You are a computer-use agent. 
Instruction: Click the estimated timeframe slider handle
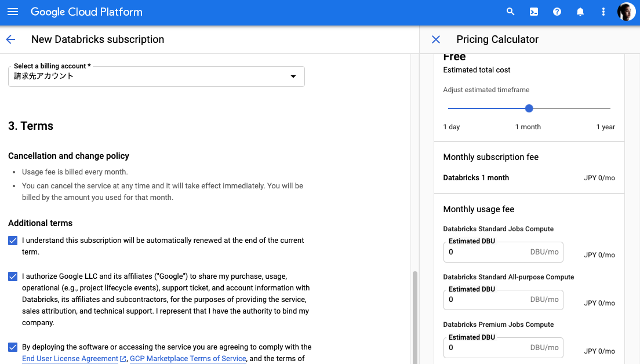(529, 108)
